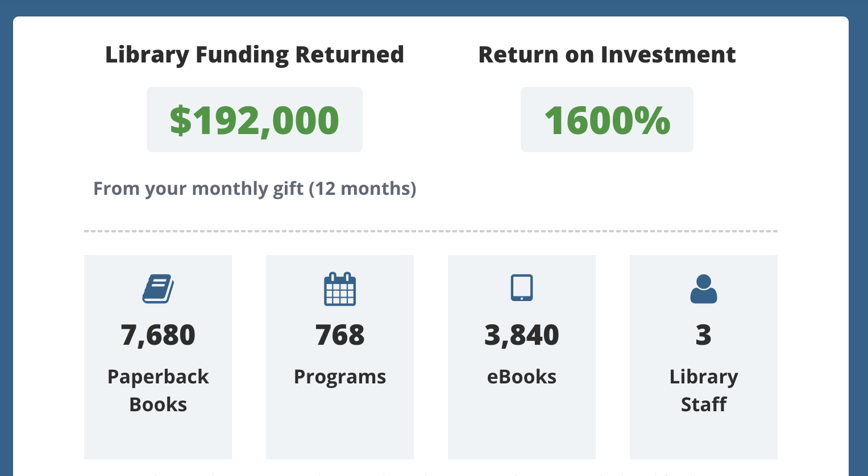Click the $192,000 funding amount
The height and width of the screenshot is (476, 868).
(x=255, y=120)
